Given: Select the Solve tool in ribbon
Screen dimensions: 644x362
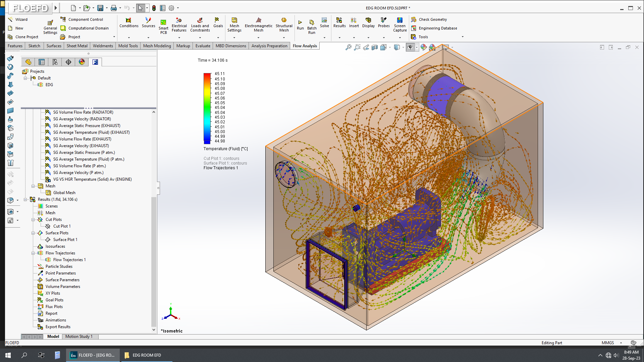Looking at the screenshot, I should pyautogui.click(x=324, y=25).
